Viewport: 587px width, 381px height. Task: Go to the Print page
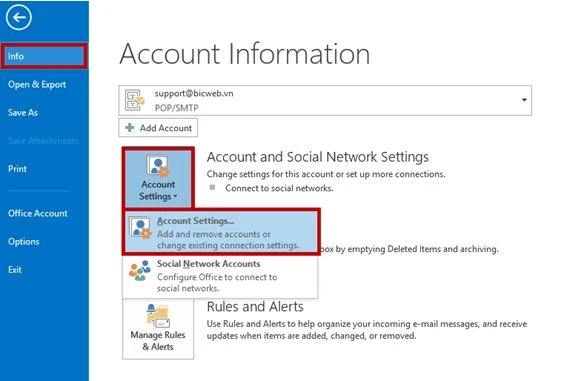[x=18, y=169]
